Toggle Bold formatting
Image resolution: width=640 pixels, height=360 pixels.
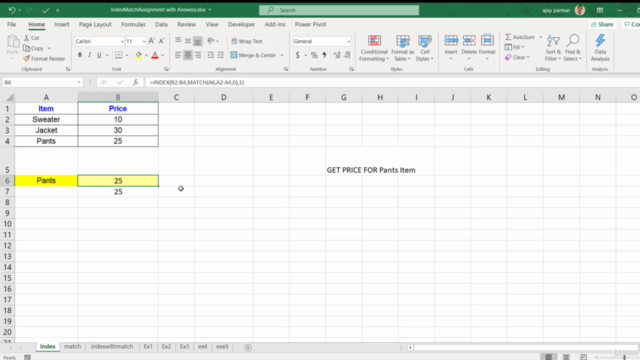click(80, 55)
